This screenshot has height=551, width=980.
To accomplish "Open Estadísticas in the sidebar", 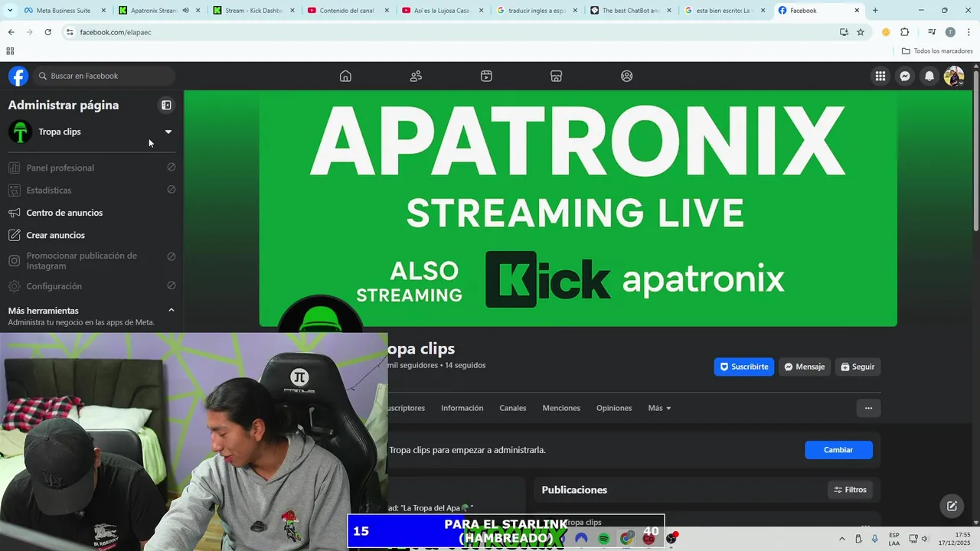I will [x=92, y=190].
